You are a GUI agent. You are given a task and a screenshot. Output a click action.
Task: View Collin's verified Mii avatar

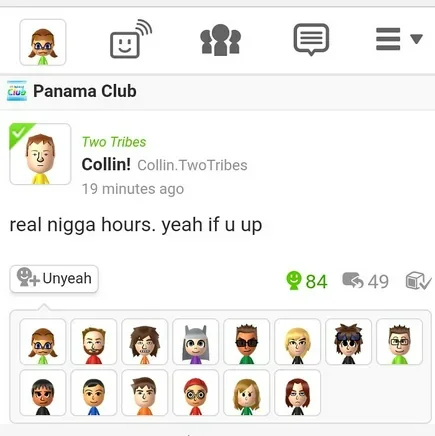(x=40, y=154)
